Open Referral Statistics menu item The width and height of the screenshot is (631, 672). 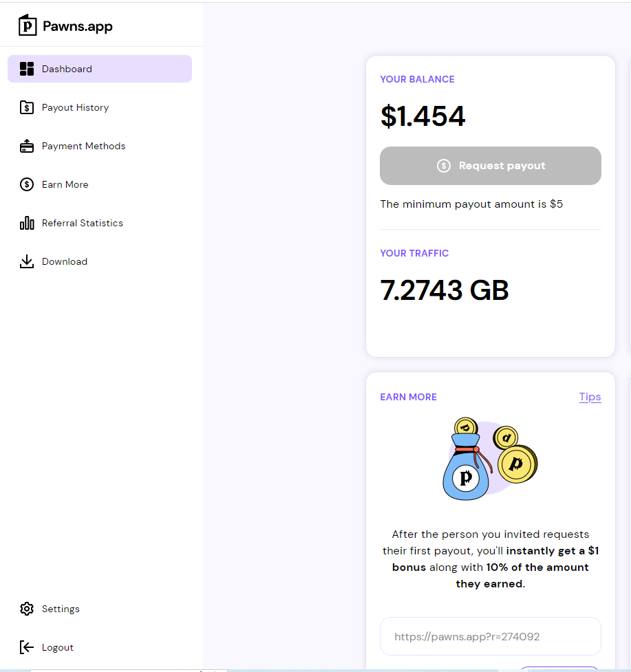[82, 223]
